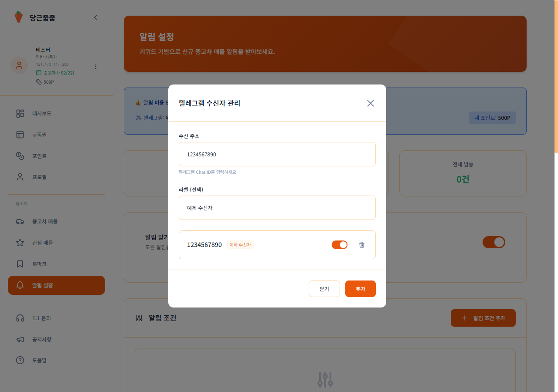Screen dimensions: 558x392
Task: Click inside the 수신 주소 input field
Action: [x=277, y=154]
